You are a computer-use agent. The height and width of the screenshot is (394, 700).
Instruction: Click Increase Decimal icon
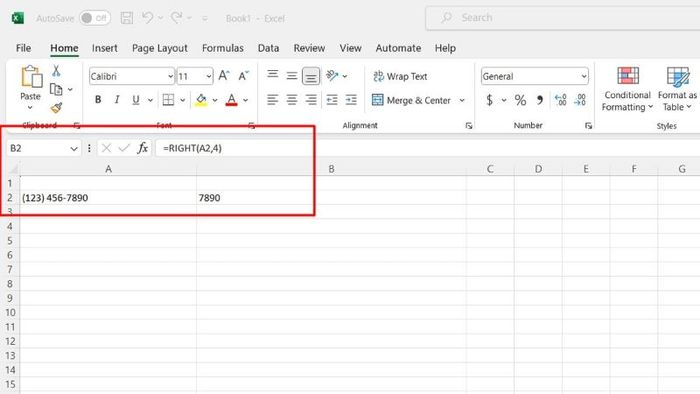point(560,100)
